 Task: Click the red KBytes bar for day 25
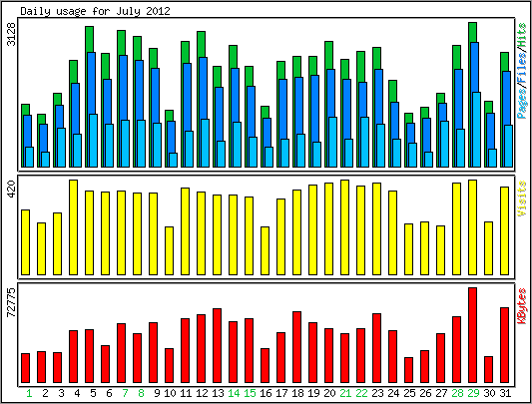(409, 370)
